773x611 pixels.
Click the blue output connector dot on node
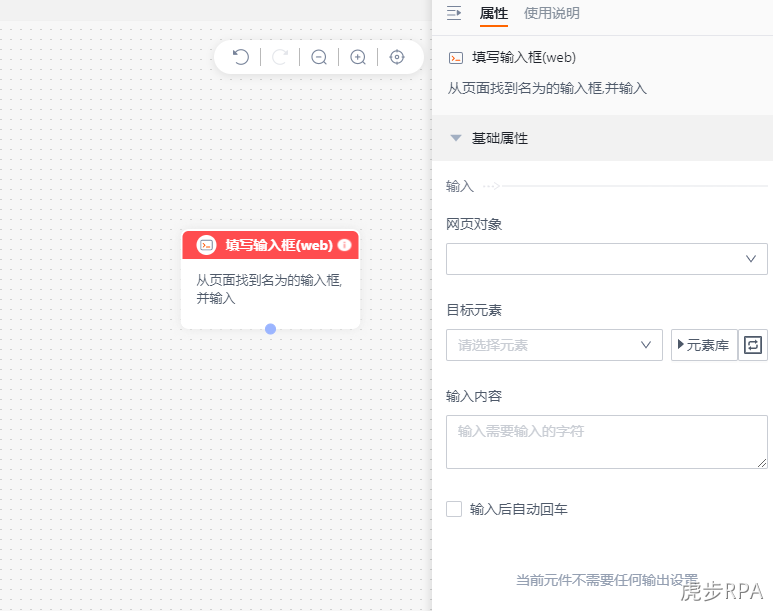click(270, 329)
